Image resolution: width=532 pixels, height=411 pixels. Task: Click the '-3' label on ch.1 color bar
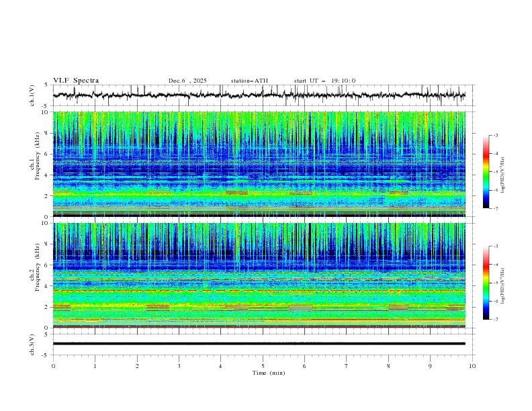(495, 135)
